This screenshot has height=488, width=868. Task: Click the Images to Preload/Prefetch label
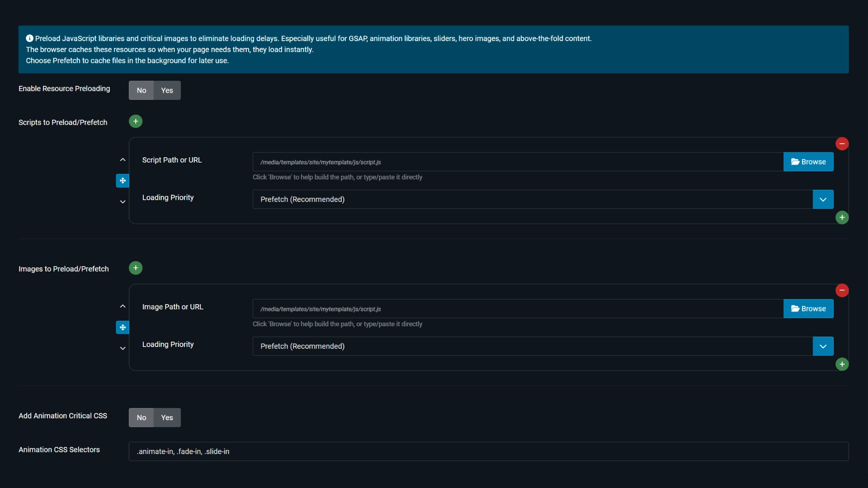click(x=64, y=269)
